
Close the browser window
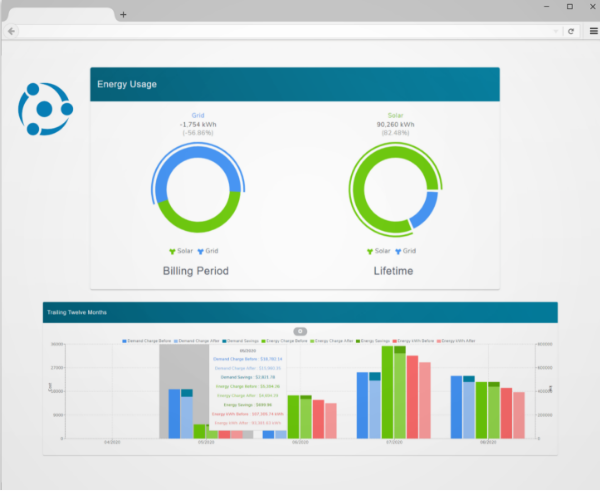(593, 7)
